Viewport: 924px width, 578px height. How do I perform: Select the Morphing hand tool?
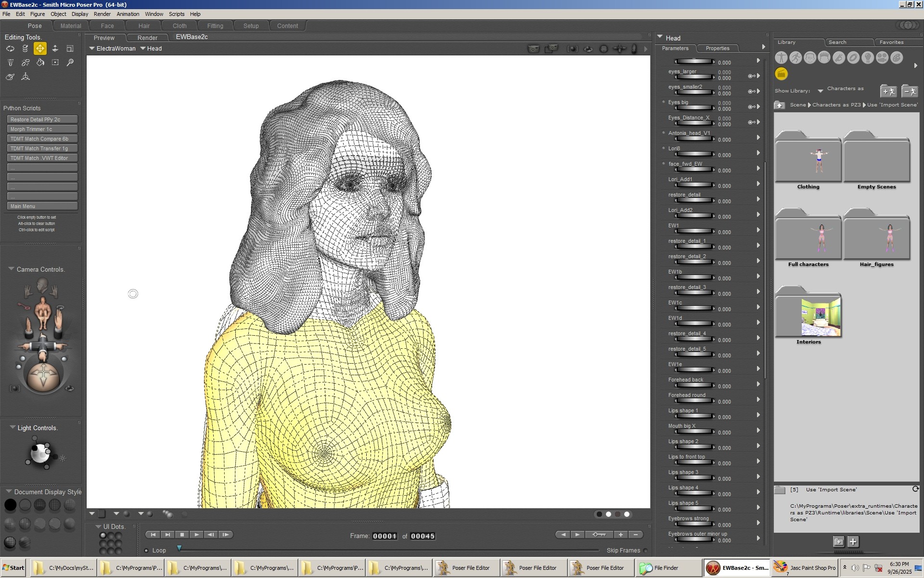10,77
